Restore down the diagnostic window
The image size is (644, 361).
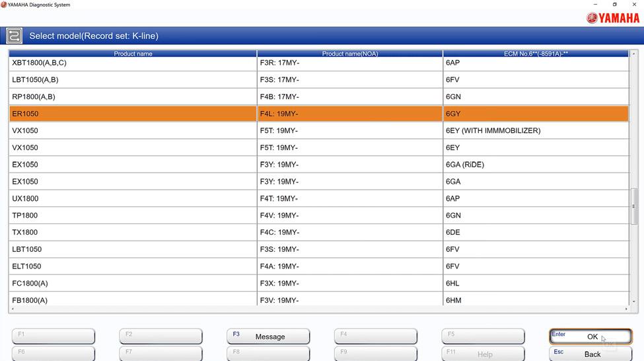tap(614, 5)
